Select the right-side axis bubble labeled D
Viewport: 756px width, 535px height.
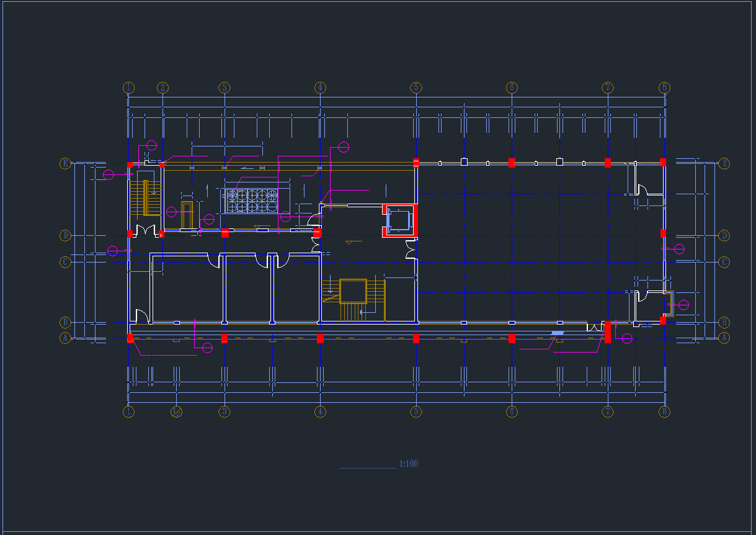point(724,235)
